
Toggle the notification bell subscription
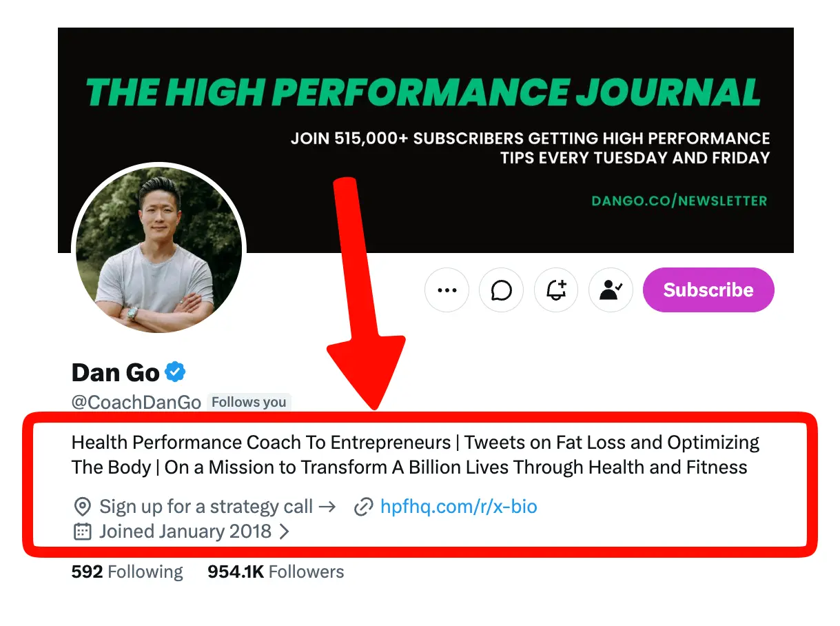tap(556, 290)
